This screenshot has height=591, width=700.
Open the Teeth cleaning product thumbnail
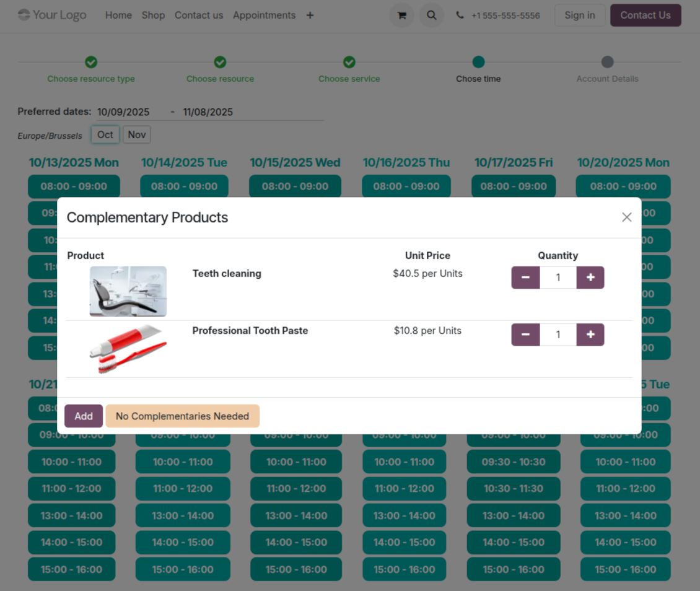(128, 291)
